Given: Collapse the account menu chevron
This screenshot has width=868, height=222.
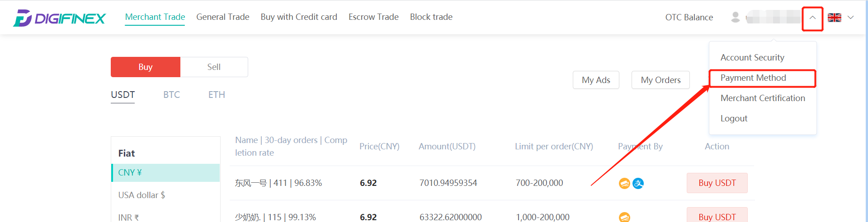Looking at the screenshot, I should tap(812, 18).
